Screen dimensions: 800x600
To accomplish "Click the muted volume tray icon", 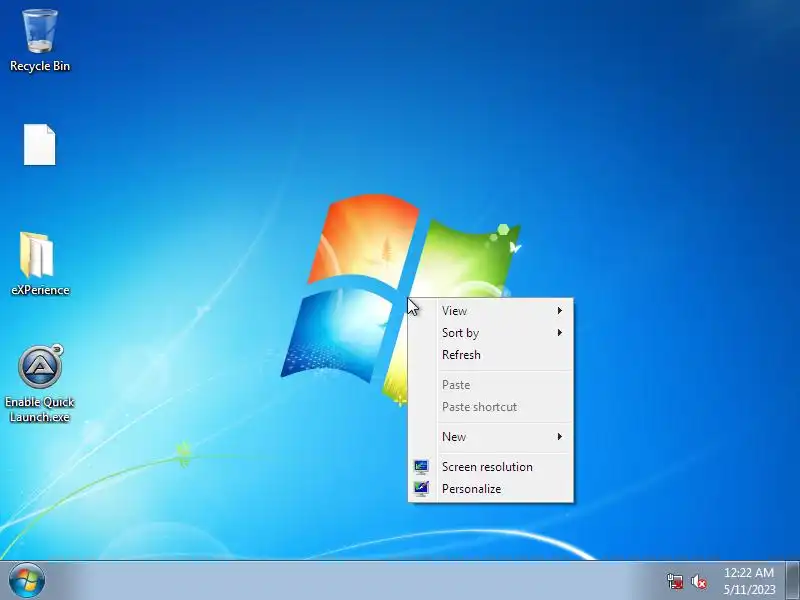I will (699, 581).
